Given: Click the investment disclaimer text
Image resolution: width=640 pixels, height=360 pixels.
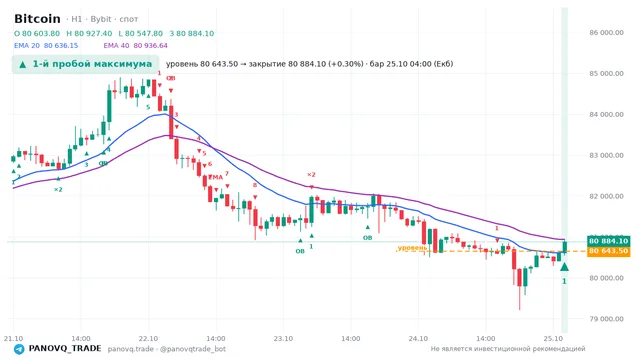Looking at the screenshot, I should click(508, 349).
